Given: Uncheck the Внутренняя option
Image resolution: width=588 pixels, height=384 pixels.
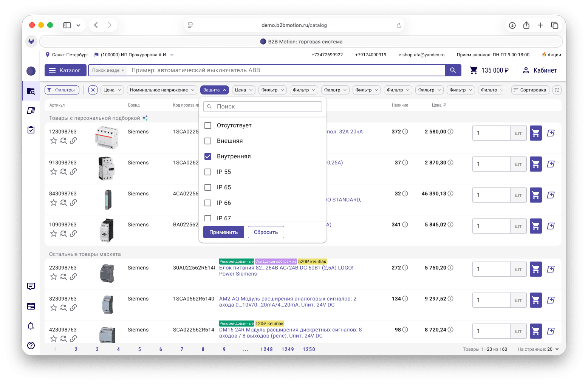Looking at the screenshot, I should coord(208,156).
